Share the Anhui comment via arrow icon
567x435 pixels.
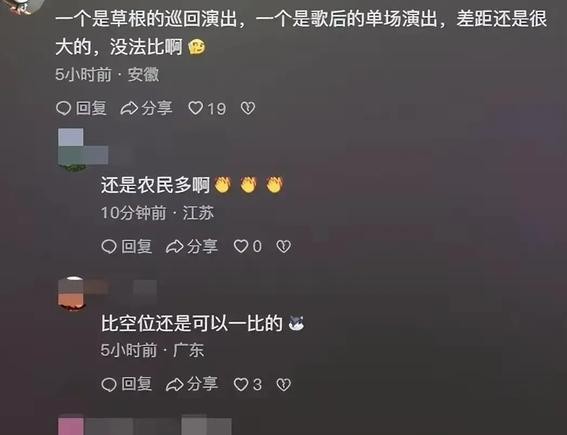coord(146,108)
